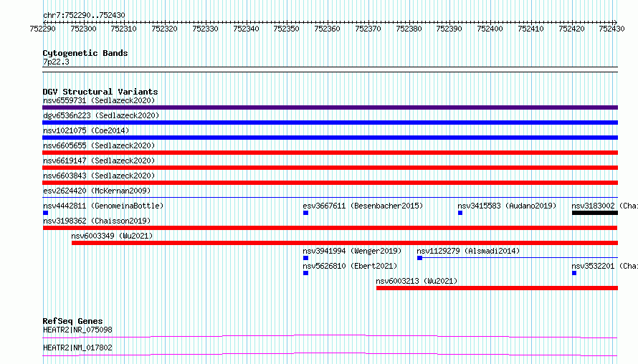Click the chr7:752290..752430 region label

[x=84, y=16]
